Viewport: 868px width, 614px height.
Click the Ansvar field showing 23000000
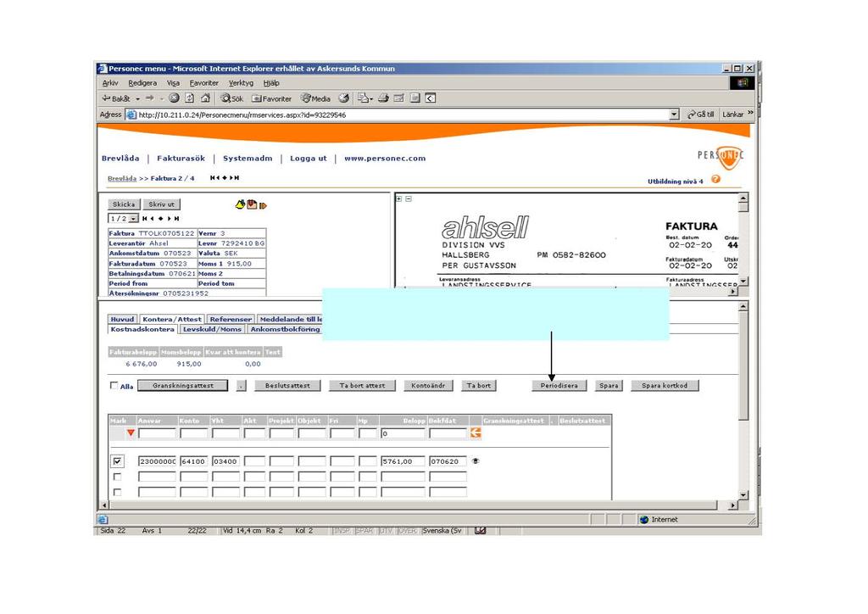coord(157,460)
